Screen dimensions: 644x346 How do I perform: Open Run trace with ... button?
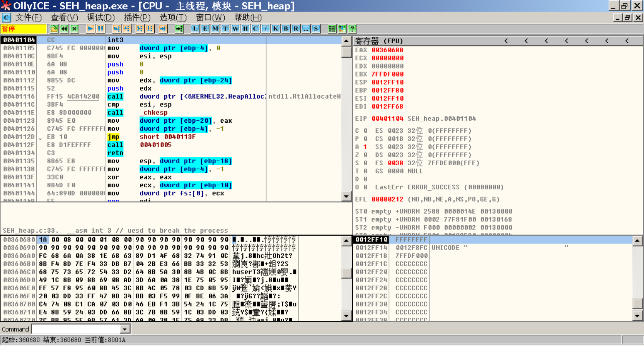tap(306, 29)
